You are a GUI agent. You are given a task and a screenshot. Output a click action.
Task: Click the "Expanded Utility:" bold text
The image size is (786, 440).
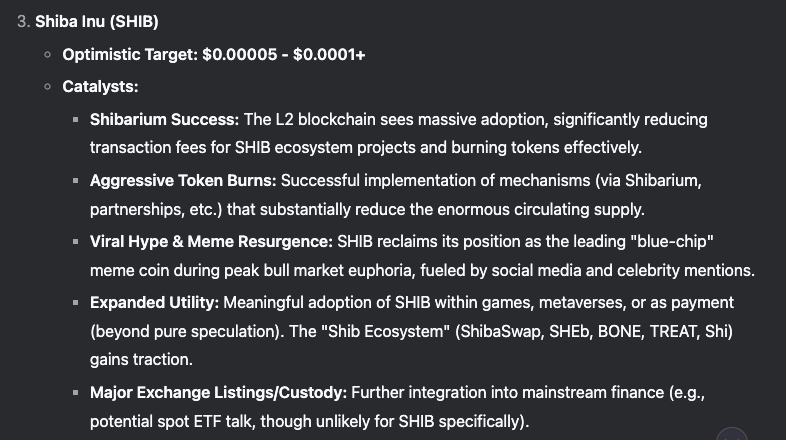click(x=153, y=302)
